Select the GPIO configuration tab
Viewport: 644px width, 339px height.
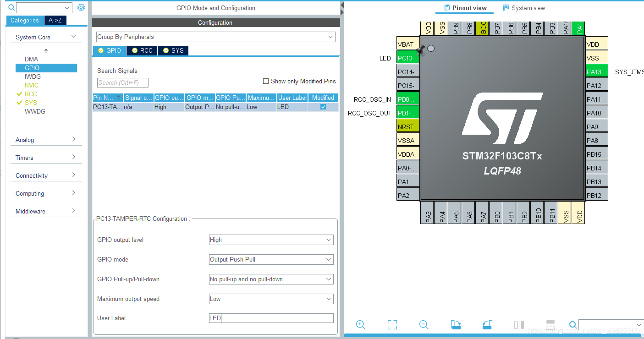[110, 50]
